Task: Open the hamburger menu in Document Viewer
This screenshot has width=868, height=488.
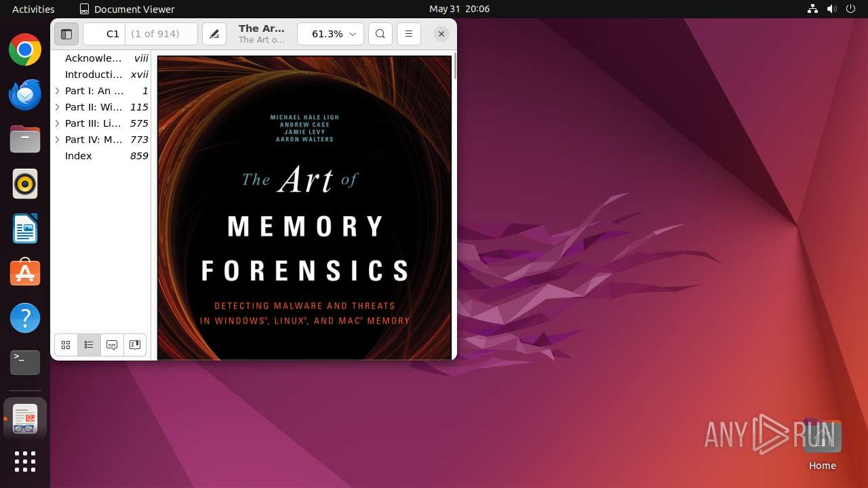Action: [x=409, y=34]
